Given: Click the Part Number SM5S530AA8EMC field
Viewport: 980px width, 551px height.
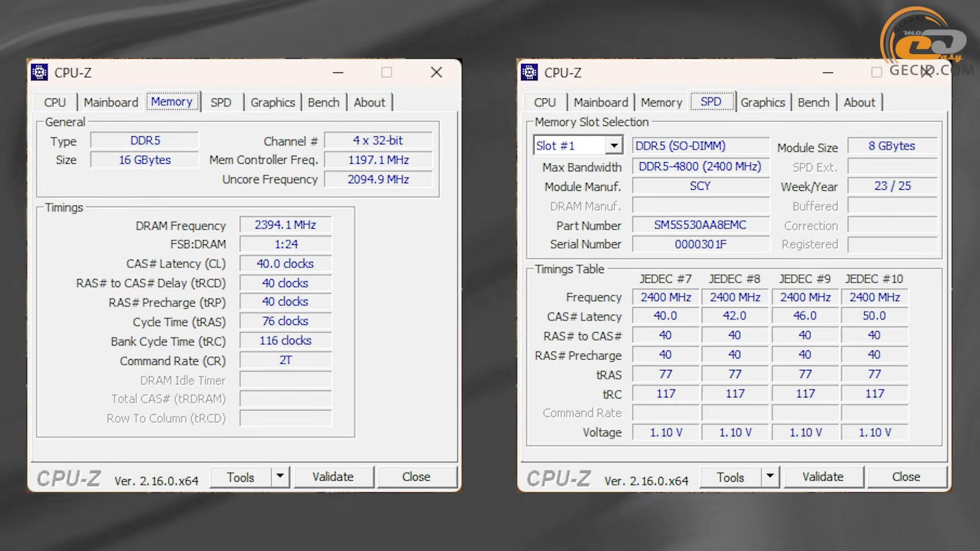Looking at the screenshot, I should tap(700, 225).
